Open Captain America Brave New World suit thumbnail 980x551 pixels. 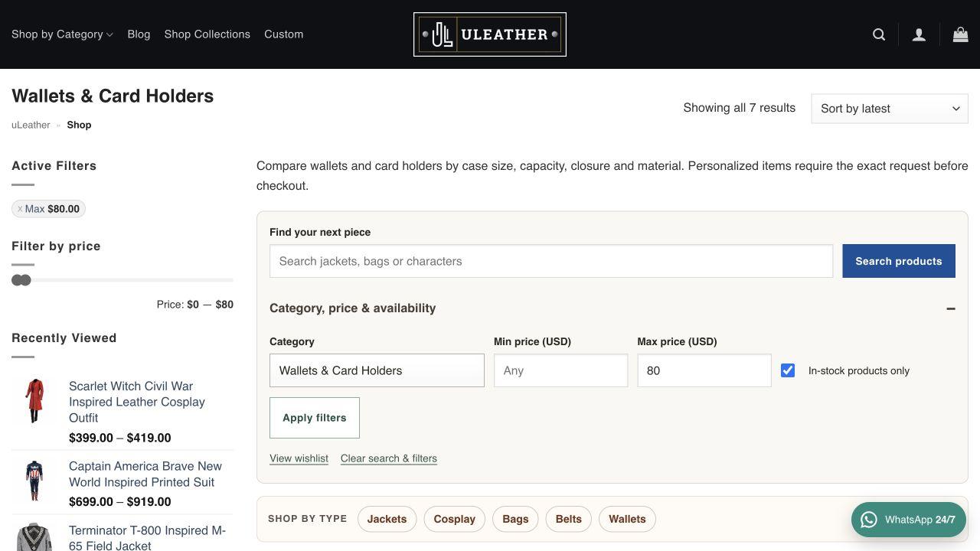[x=34, y=480]
